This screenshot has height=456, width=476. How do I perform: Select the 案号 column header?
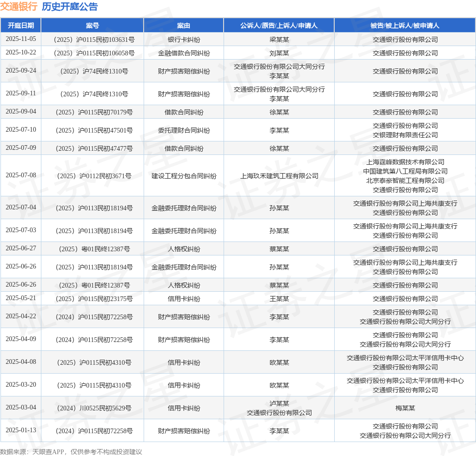[93, 26]
